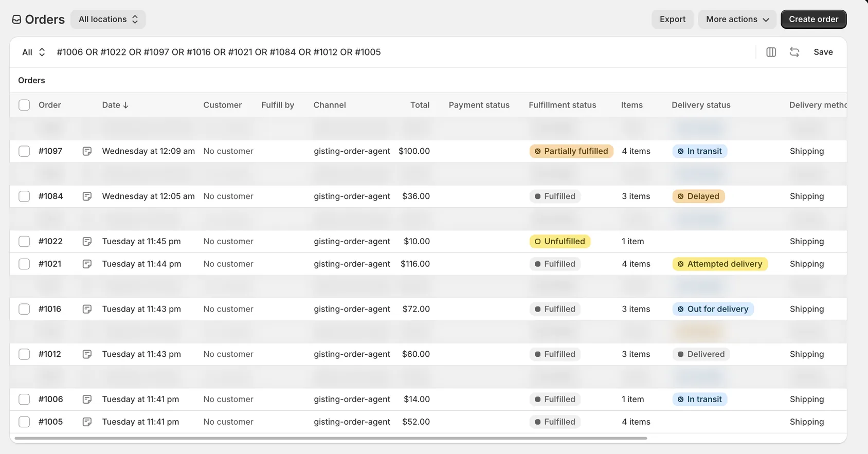Click the $116.00 total cell
Viewport: 868px width, 454px height.
(x=415, y=264)
